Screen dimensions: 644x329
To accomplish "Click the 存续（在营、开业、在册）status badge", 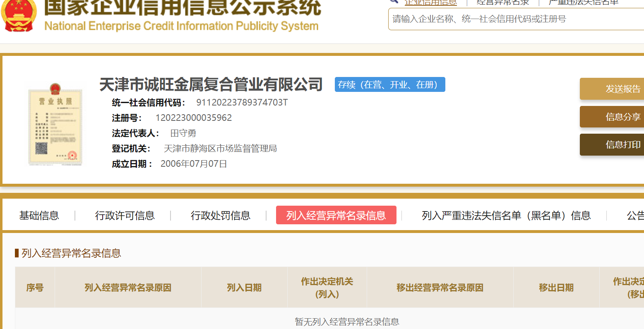I will coord(390,84).
